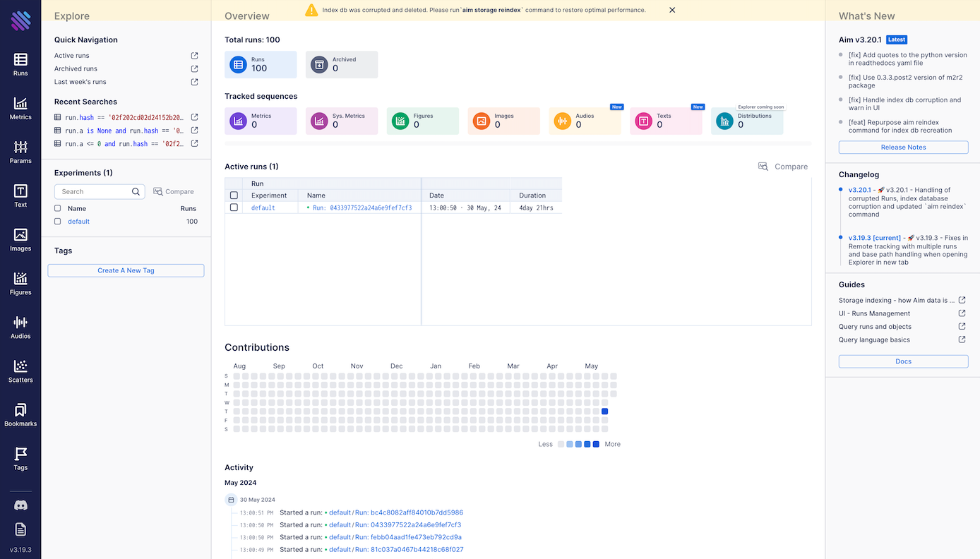Open the Distributions tracked sequence card

tap(747, 121)
